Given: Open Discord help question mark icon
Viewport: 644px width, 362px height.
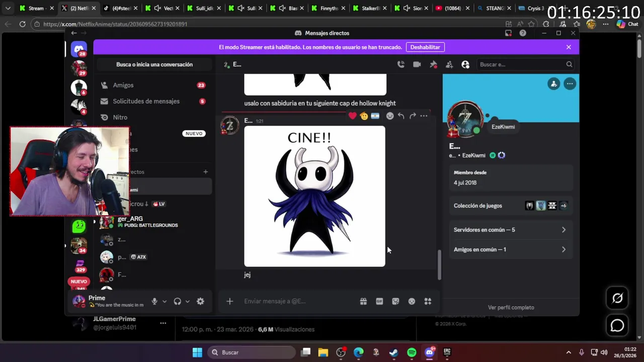Looking at the screenshot, I should pos(523,33).
